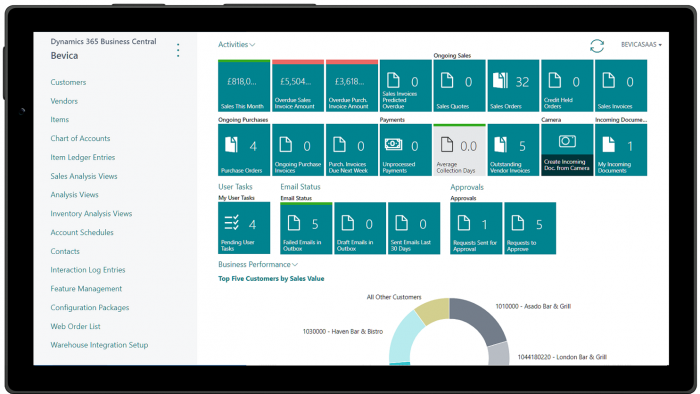Go to Configuration Packages

pos(90,307)
